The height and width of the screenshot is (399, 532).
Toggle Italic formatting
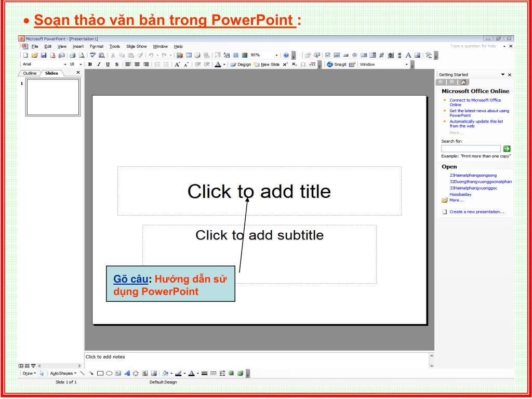point(99,64)
